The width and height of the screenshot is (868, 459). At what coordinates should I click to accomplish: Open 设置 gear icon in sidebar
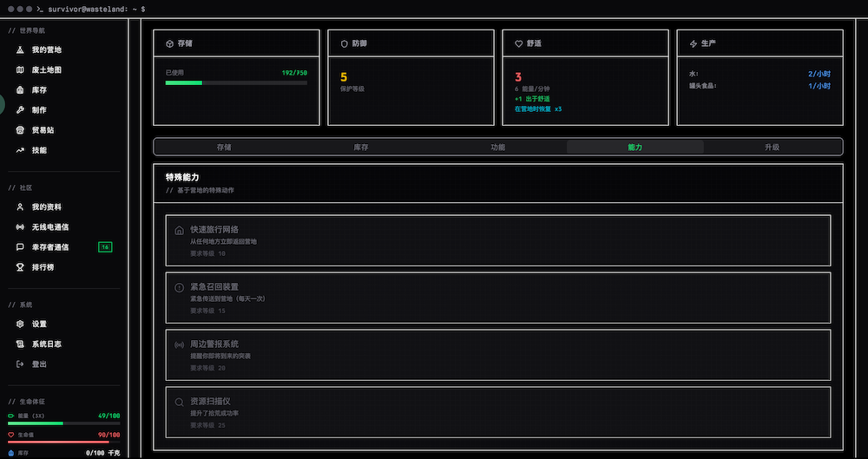(21, 325)
